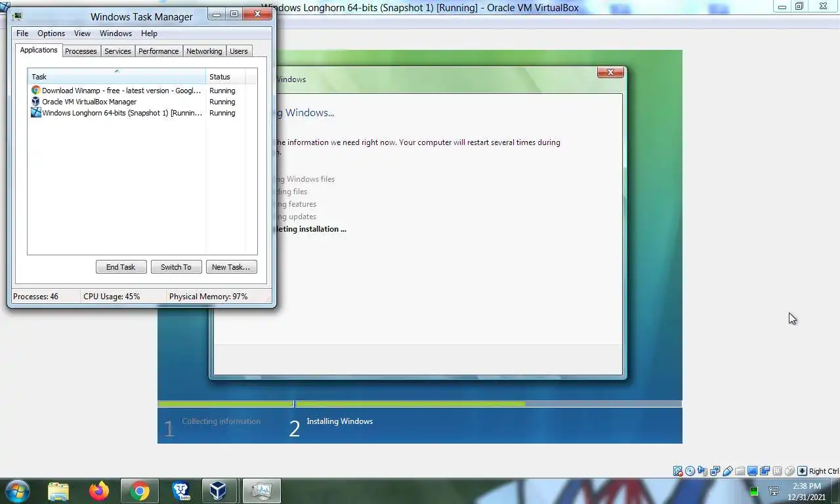Viewport: 840px width, 504px height.
Task: Open the Windows menu in Task Manager
Action: point(115,33)
